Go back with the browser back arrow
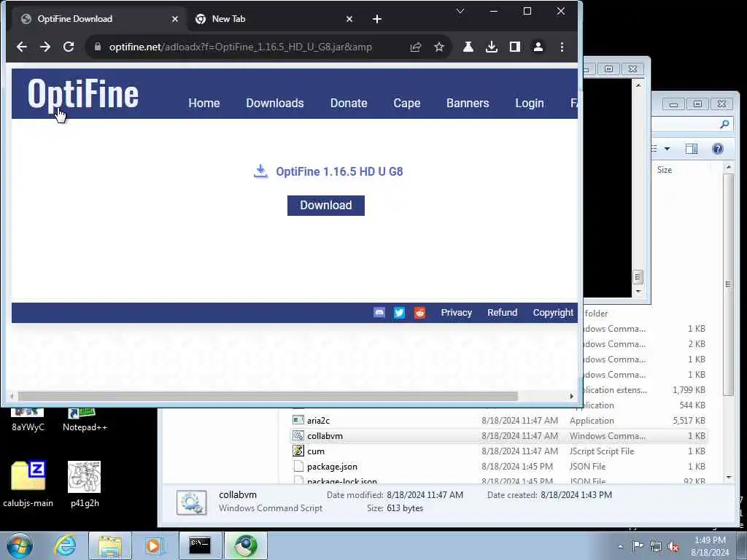Screen dimensions: 747x560 coord(22,47)
